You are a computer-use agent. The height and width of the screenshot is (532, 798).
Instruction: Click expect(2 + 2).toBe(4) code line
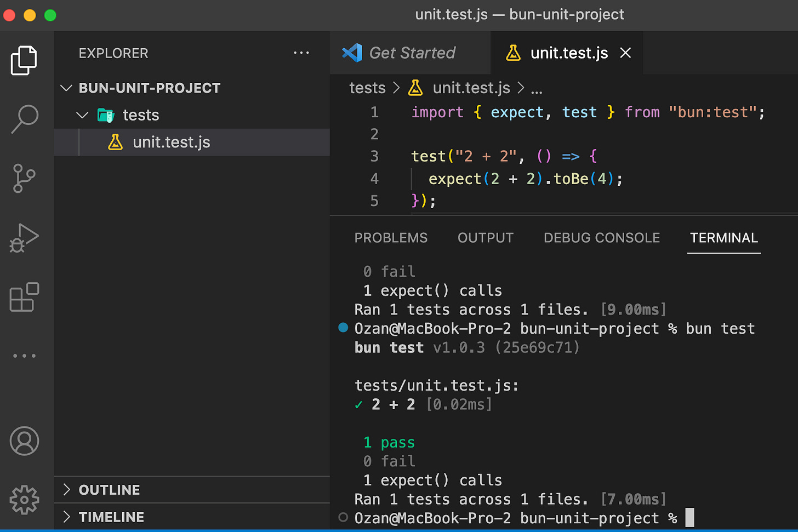coord(526,179)
